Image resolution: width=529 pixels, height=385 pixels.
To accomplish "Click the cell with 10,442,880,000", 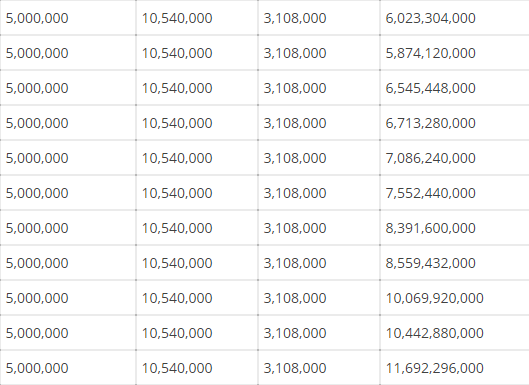I will (x=454, y=333).
